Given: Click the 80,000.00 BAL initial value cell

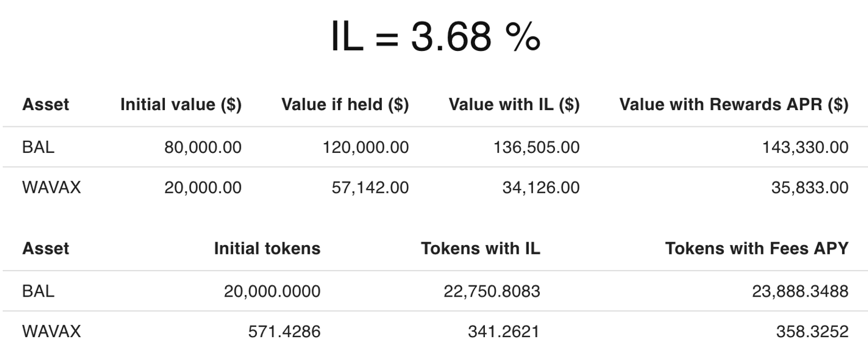Looking at the screenshot, I should 203,147.
